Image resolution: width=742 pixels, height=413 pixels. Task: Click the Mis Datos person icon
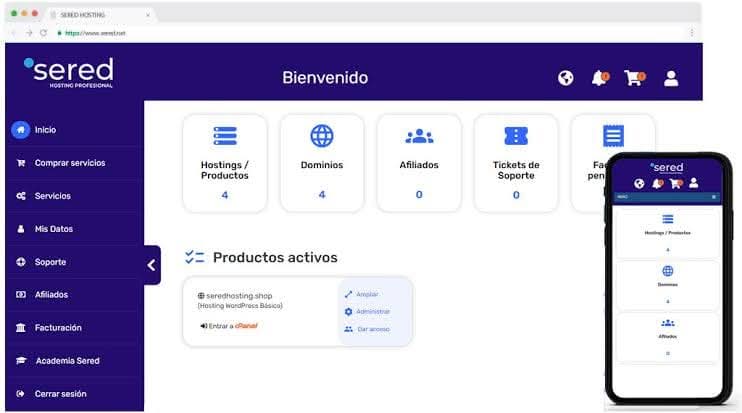click(21, 229)
